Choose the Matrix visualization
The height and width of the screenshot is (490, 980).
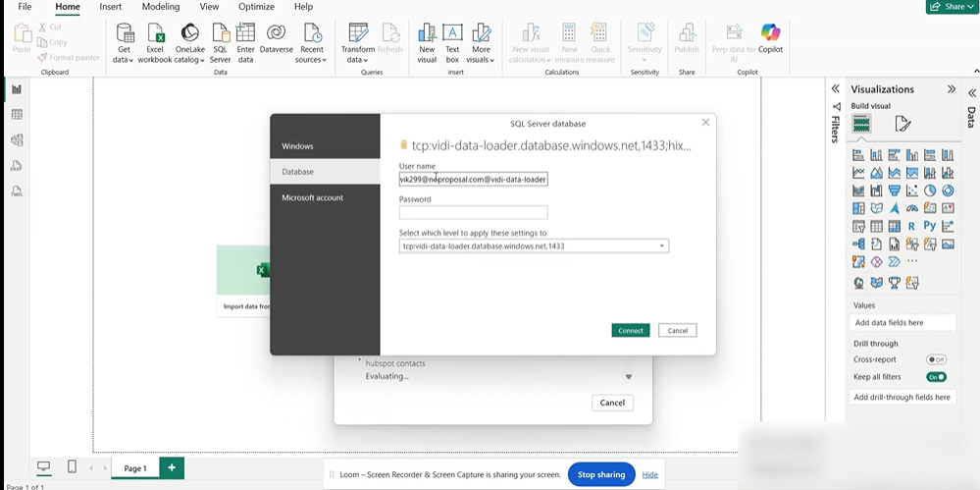point(895,226)
